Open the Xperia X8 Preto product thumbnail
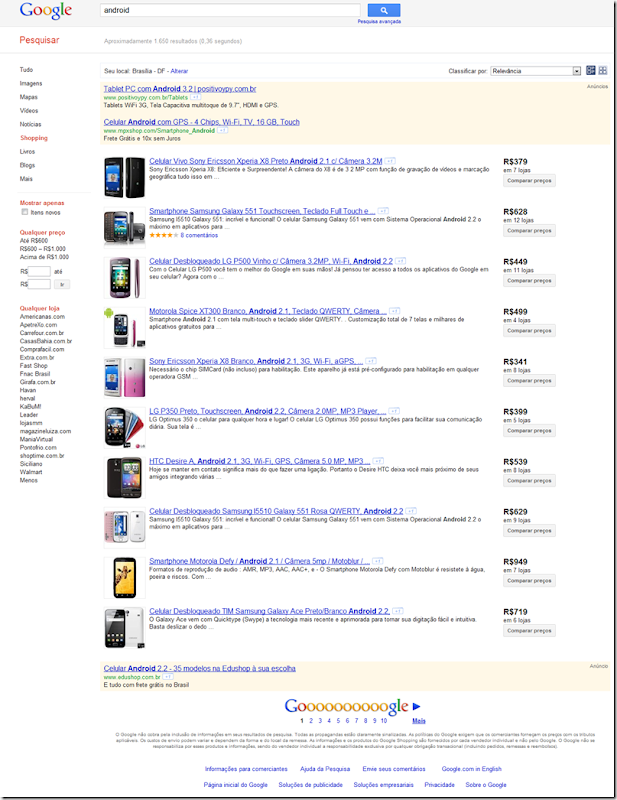The image size is (617, 800). point(125,177)
